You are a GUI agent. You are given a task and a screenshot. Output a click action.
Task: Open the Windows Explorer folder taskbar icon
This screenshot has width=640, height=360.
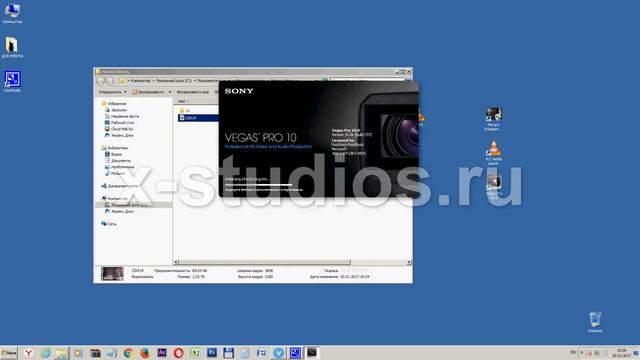pyautogui.click(x=62, y=353)
